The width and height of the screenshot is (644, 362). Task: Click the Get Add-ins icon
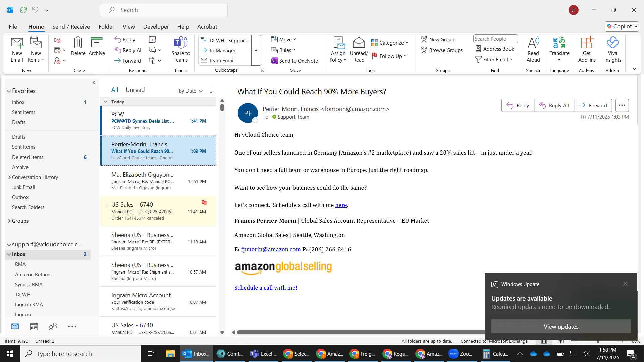tap(587, 43)
